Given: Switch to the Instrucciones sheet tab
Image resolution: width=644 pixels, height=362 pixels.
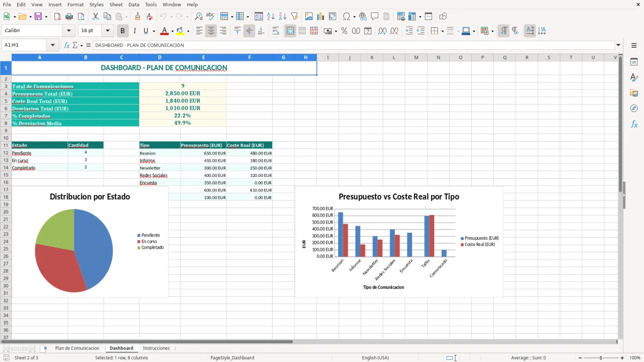Looking at the screenshot, I should (x=156, y=348).
